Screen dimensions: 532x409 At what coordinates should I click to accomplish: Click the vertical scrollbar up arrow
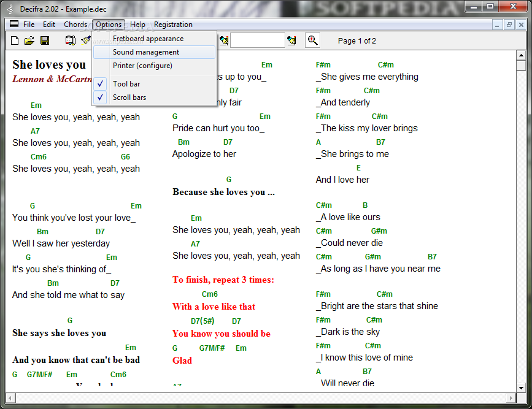click(x=521, y=55)
